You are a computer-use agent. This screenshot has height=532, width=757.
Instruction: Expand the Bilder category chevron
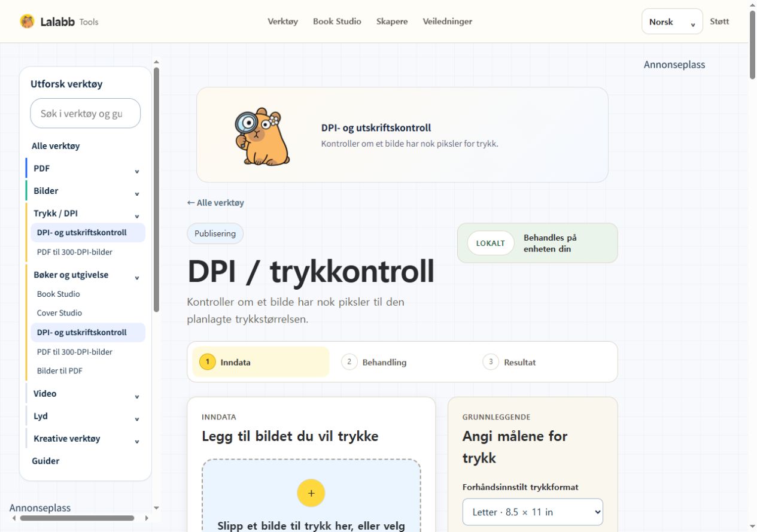[x=136, y=193]
